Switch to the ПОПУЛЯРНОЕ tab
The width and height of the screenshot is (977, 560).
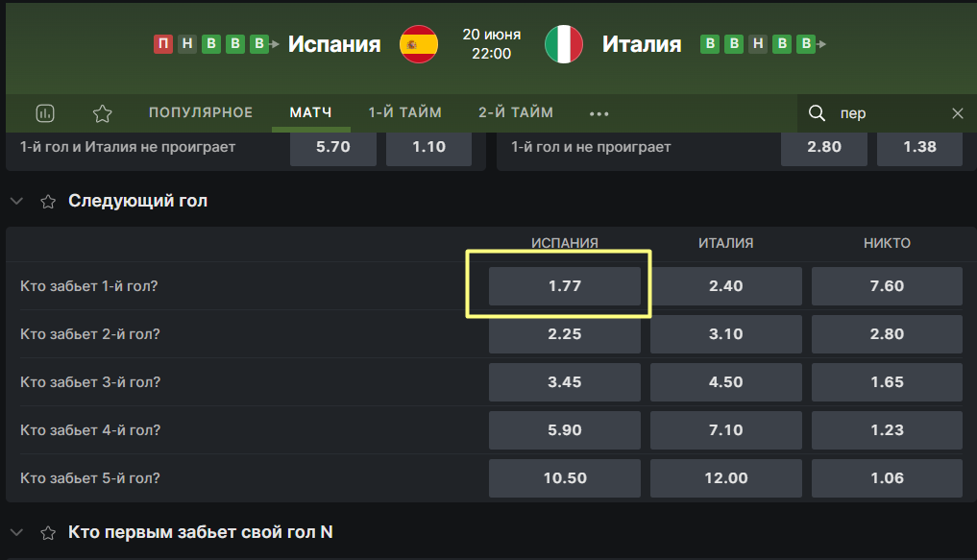click(x=201, y=112)
